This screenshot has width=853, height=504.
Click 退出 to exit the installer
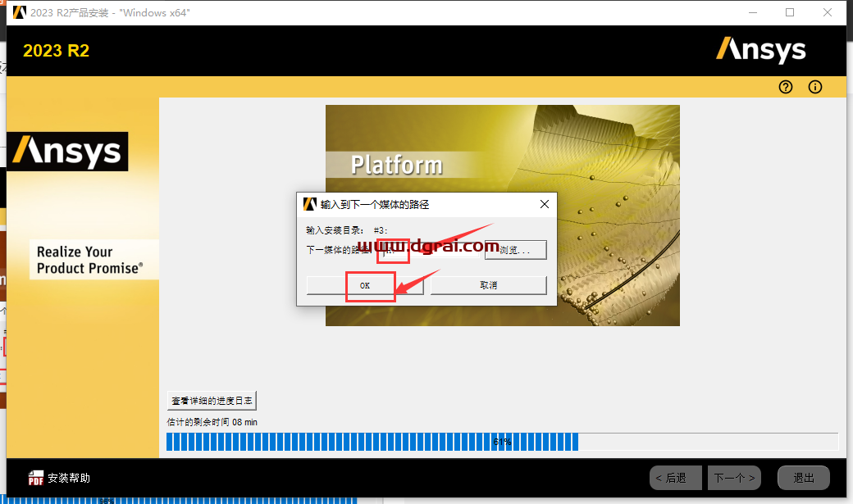(804, 478)
